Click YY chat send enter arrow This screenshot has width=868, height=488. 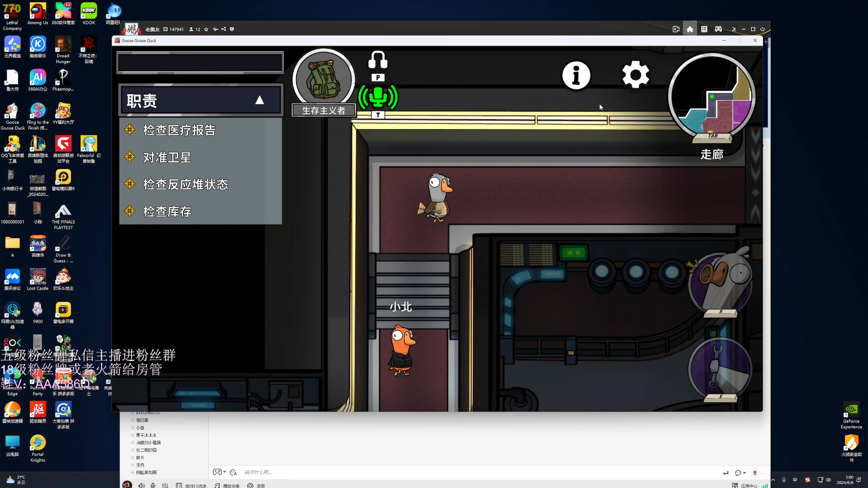pyautogui.click(x=726, y=473)
